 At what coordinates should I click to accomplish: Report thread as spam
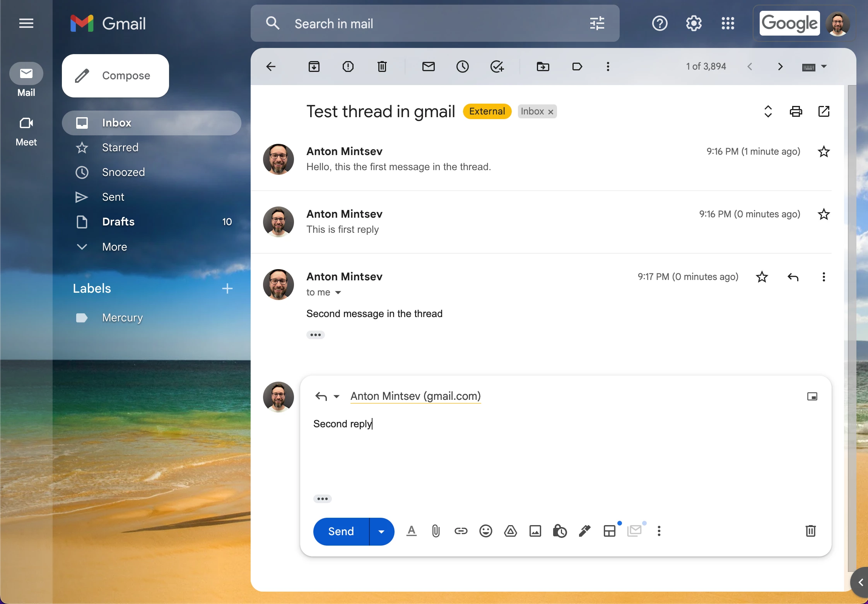coord(348,67)
